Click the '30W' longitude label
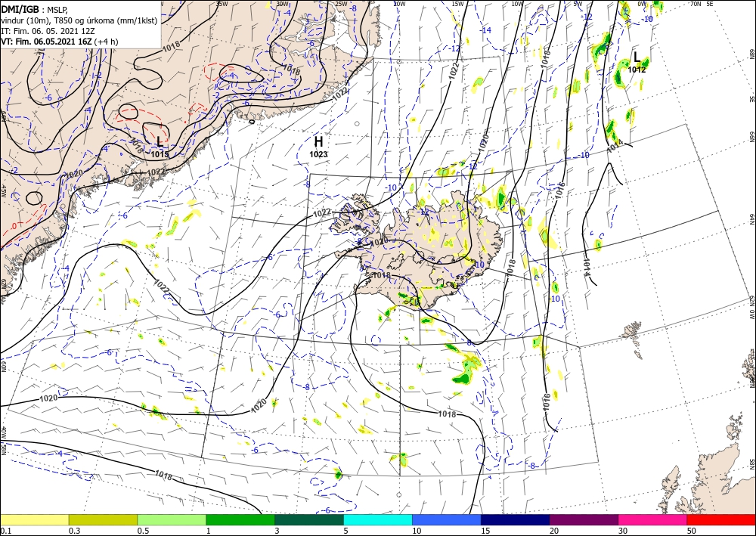This screenshot has width=756, height=536. [x=283, y=4]
